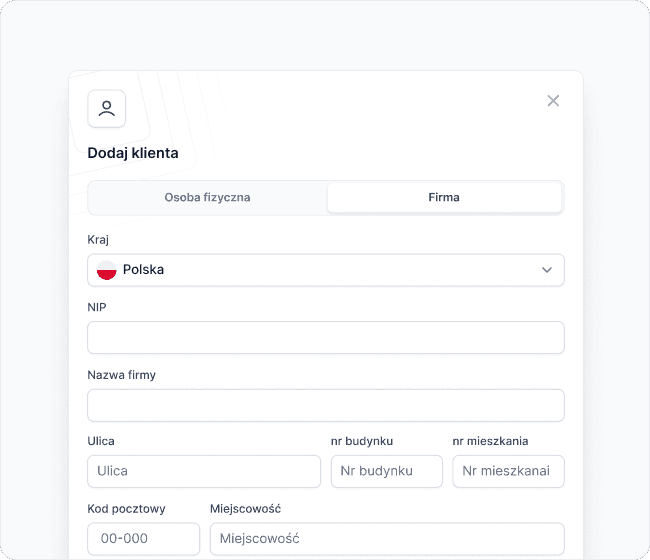
Task: Click the Nr budynku input field
Action: 386,471
